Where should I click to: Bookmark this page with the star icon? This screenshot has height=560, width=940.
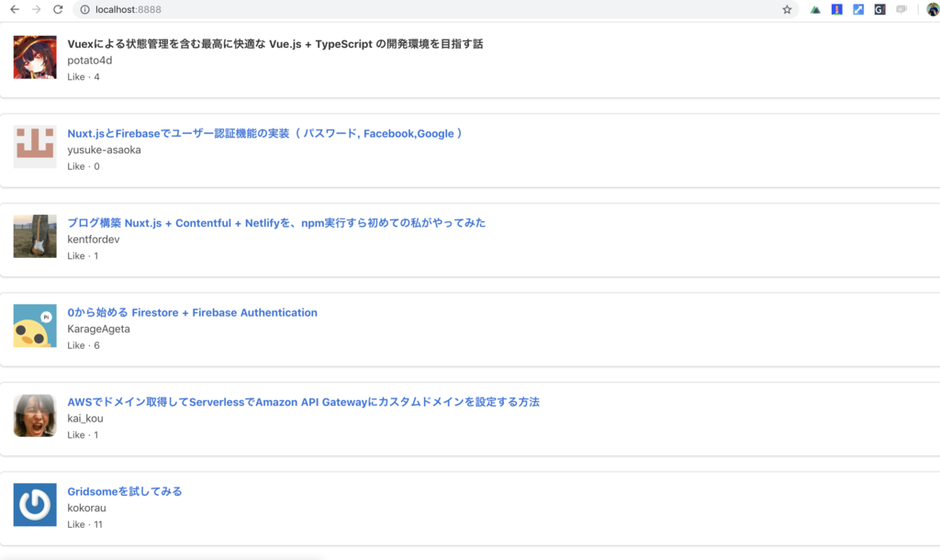(x=787, y=9)
